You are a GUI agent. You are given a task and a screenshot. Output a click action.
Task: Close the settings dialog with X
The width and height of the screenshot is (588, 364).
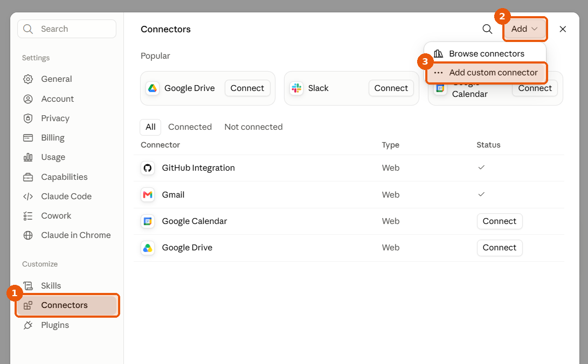coord(563,29)
